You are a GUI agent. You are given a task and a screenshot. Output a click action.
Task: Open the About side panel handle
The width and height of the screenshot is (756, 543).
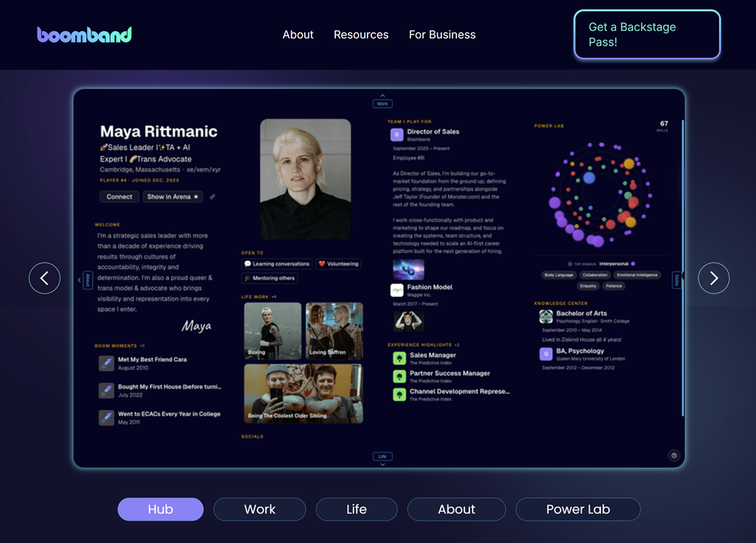(x=87, y=280)
